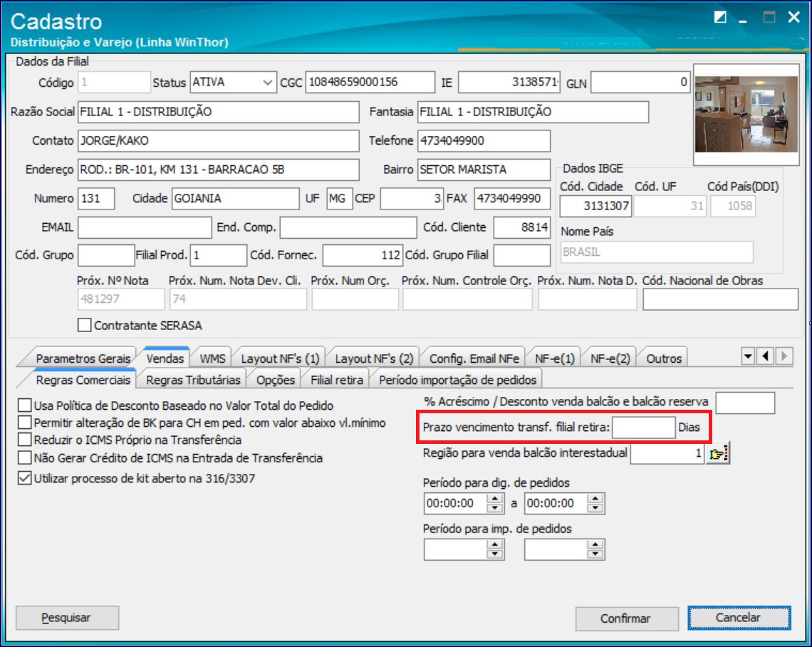Click the IE input field
Viewport: 812px width, 647px height.
point(509,83)
